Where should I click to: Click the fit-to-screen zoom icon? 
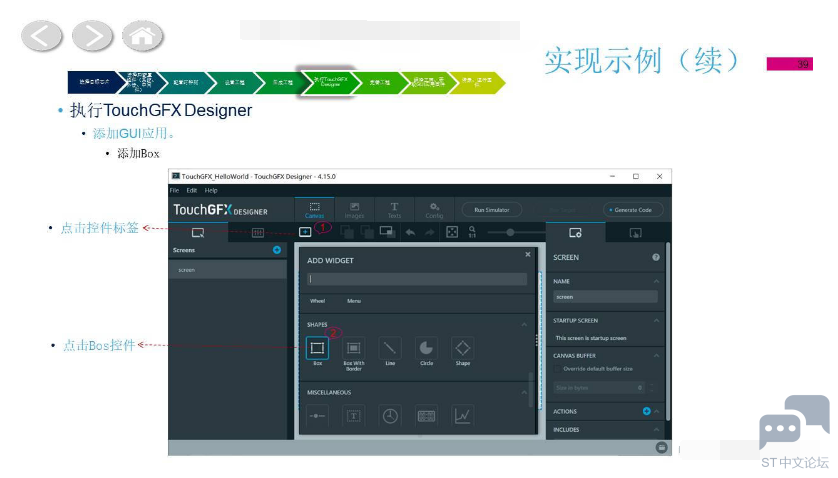pyautogui.click(x=452, y=232)
